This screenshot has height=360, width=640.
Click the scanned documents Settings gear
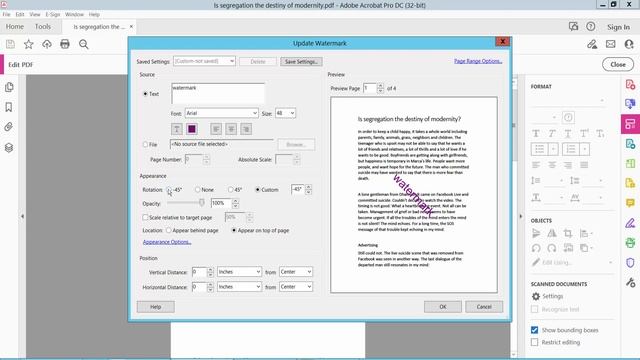point(536,296)
